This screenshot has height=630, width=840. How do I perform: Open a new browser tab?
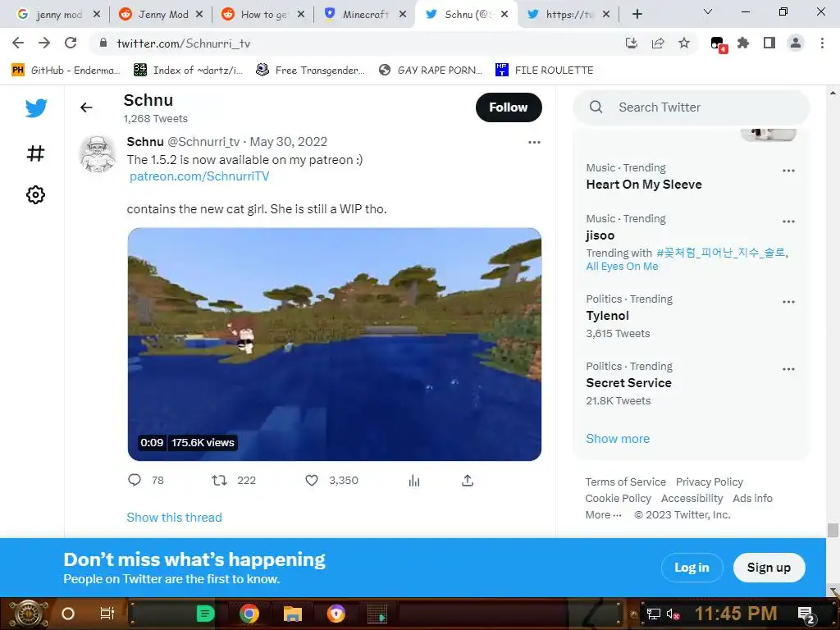637,14
